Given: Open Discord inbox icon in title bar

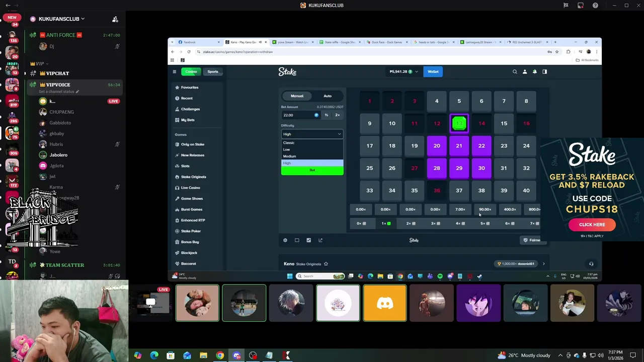Looking at the screenshot, I should (x=580, y=6).
